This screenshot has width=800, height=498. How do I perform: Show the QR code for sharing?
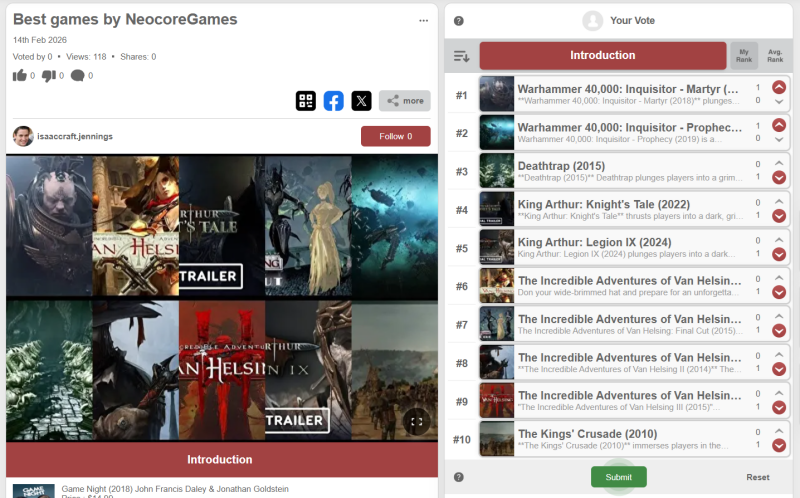[306, 101]
